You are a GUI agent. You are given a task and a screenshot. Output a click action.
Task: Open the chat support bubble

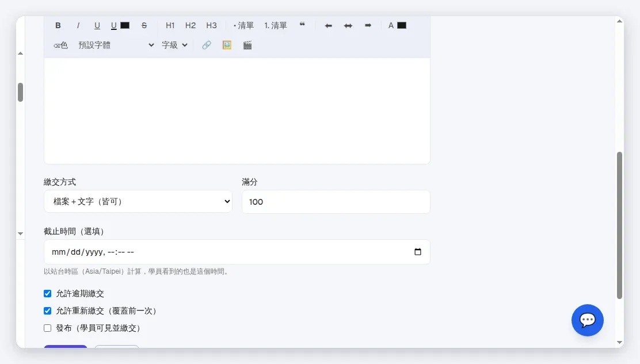click(x=588, y=320)
